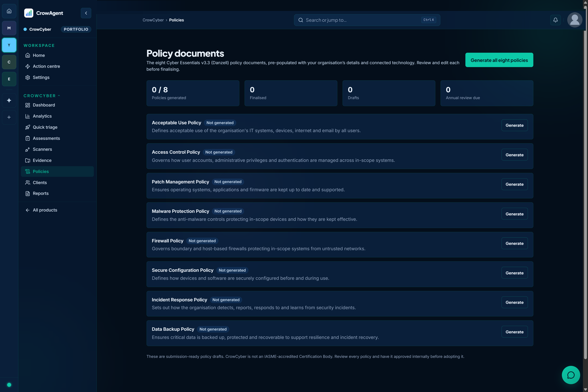Viewport: 588px width, 392px height.
Task: Collapse the sidebar with the chevron button
Action: (x=86, y=13)
